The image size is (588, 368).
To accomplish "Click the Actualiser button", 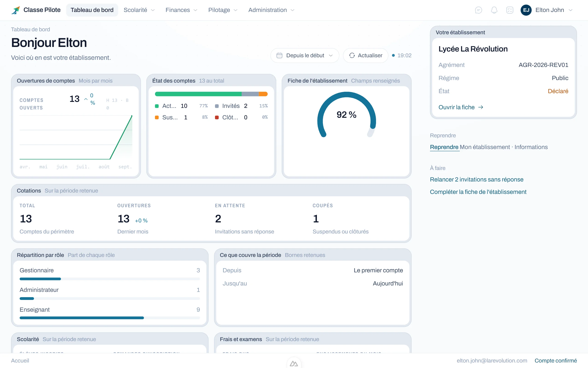I will point(365,55).
